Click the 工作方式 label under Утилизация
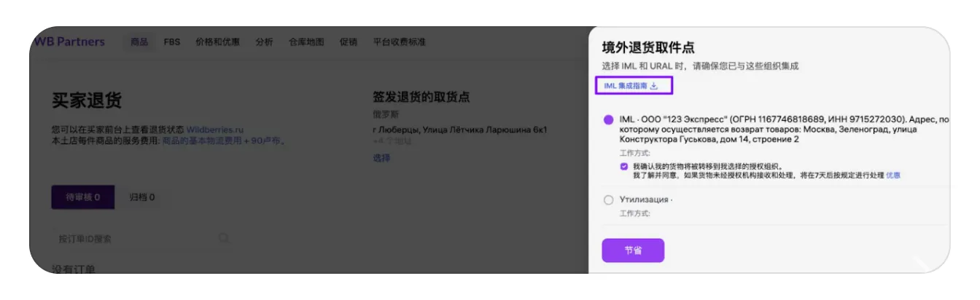This screenshot has height=300, width=980. coord(634,213)
